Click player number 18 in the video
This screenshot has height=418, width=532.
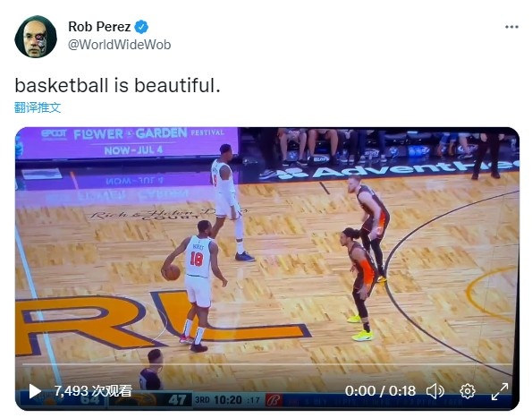pyautogui.click(x=197, y=259)
